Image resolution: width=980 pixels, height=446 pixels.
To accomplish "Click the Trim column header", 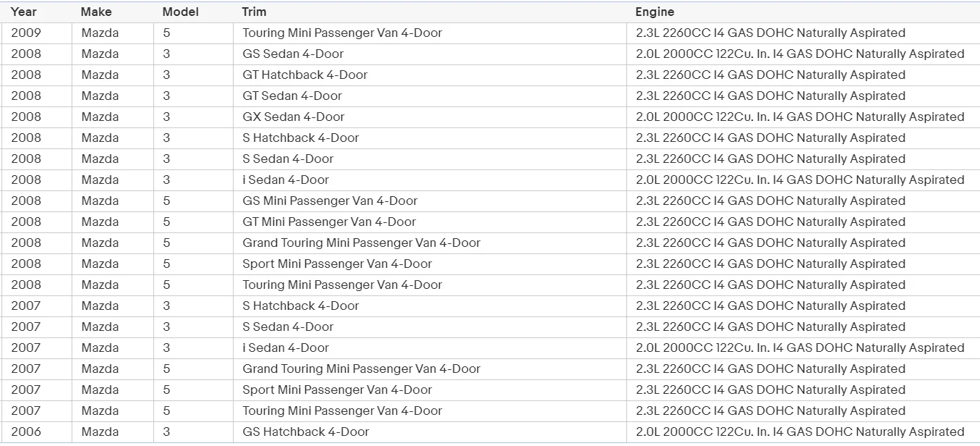I will 255,12.
